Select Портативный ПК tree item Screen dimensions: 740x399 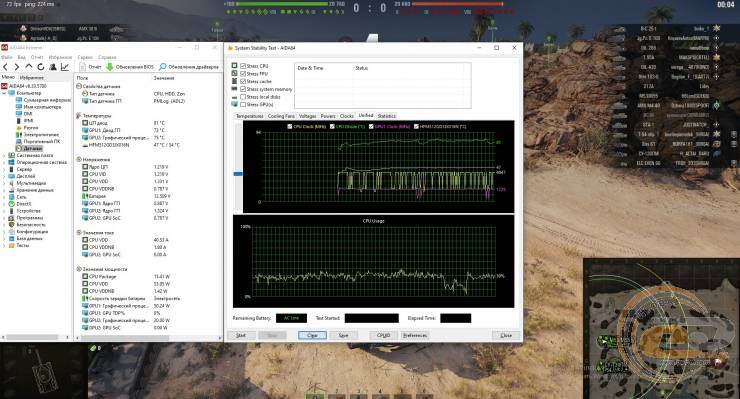coord(38,141)
